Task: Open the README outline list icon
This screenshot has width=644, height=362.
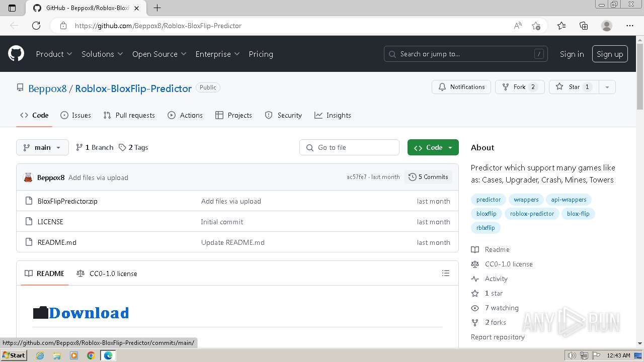Action: [x=445, y=274]
